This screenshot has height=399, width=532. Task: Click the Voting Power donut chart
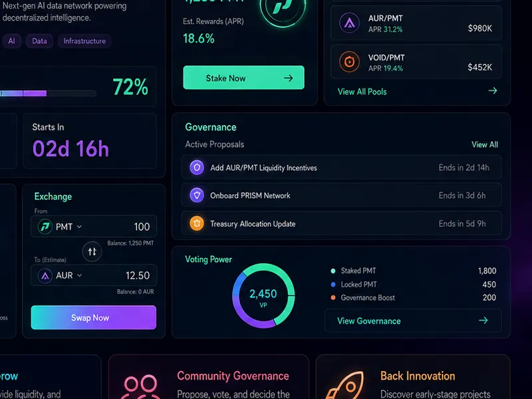(x=263, y=296)
